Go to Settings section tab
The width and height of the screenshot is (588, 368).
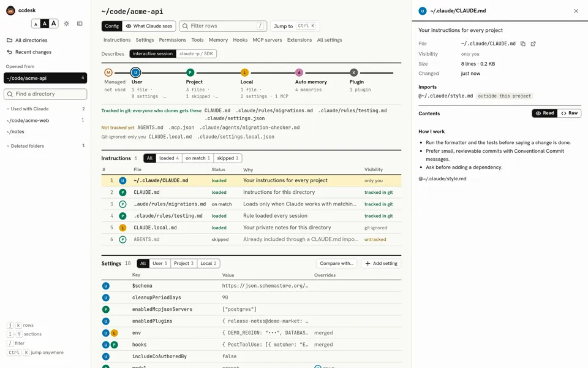tap(145, 40)
